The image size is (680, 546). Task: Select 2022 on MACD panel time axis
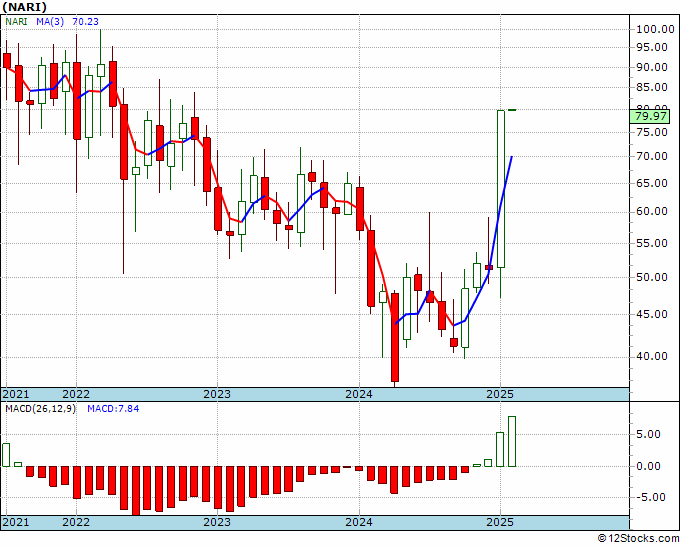point(76,522)
